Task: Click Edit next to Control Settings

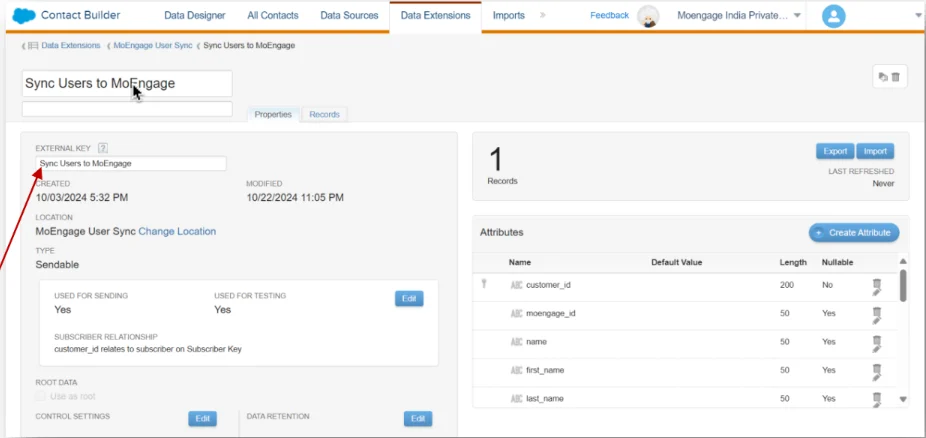Action: point(203,419)
